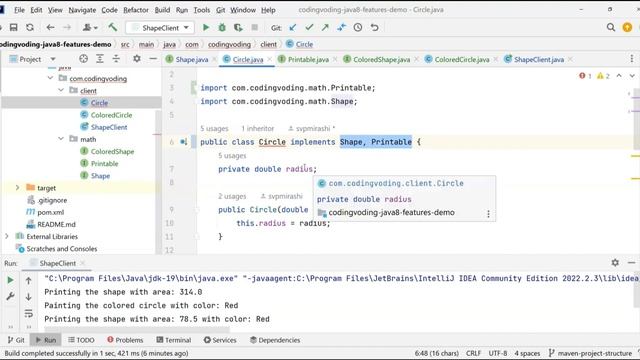Toggle soft-wrap icon in Run console
This screenshot has width=640, height=360.
pyautogui.click(x=29, y=313)
